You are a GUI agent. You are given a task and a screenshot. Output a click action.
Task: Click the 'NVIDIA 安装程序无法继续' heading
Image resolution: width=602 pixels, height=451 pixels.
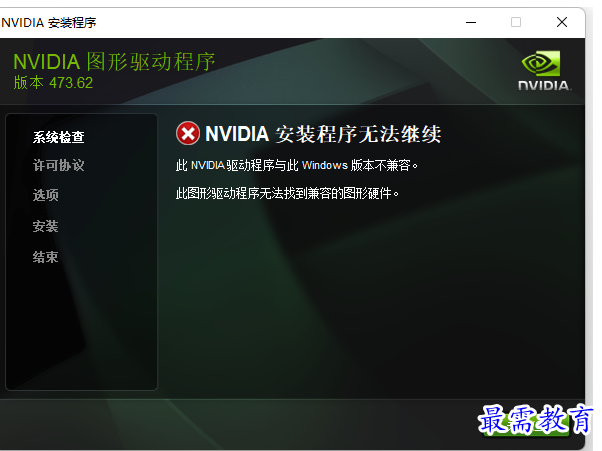(323, 134)
